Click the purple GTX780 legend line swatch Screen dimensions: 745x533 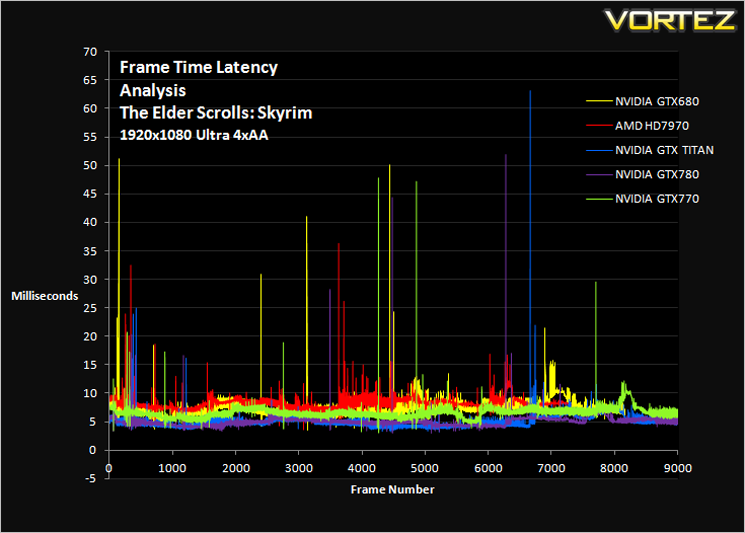point(599,174)
